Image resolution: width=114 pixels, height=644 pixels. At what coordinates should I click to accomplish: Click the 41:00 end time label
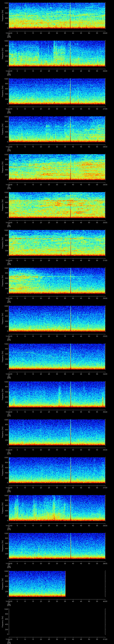105,639
